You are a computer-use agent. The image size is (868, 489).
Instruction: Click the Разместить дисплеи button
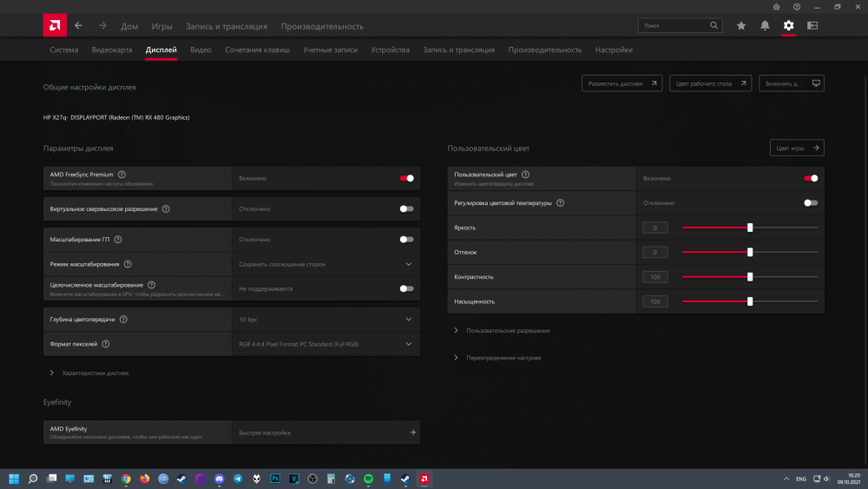621,83
